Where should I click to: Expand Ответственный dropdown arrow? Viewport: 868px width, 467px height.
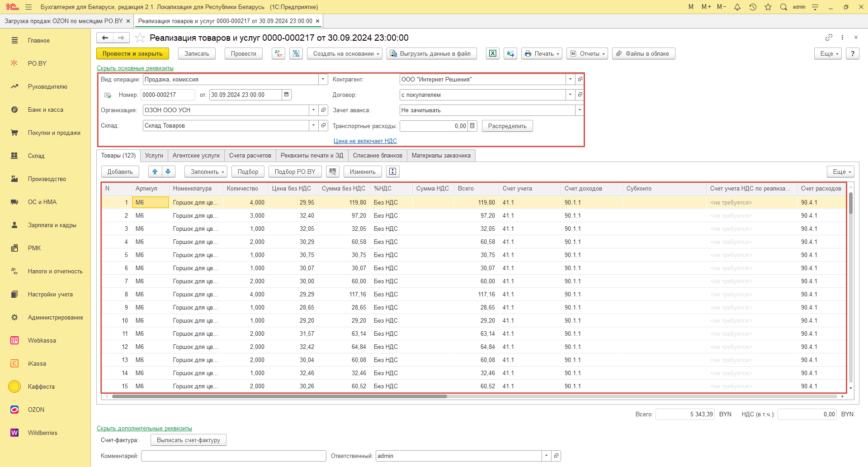pos(547,456)
